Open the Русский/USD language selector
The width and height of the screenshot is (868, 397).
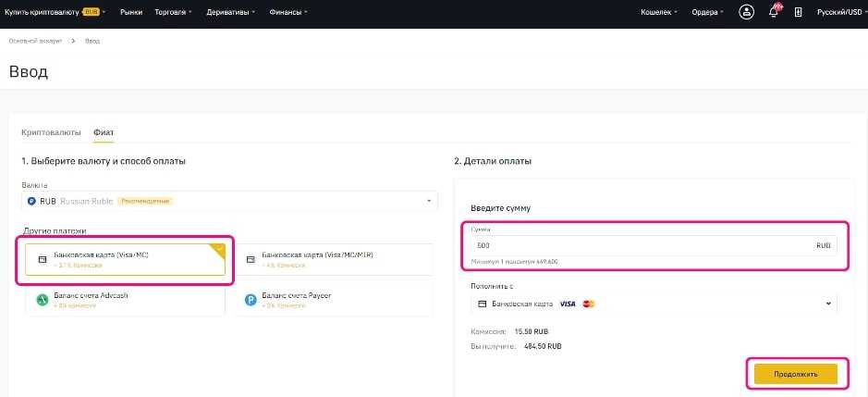[x=836, y=13]
